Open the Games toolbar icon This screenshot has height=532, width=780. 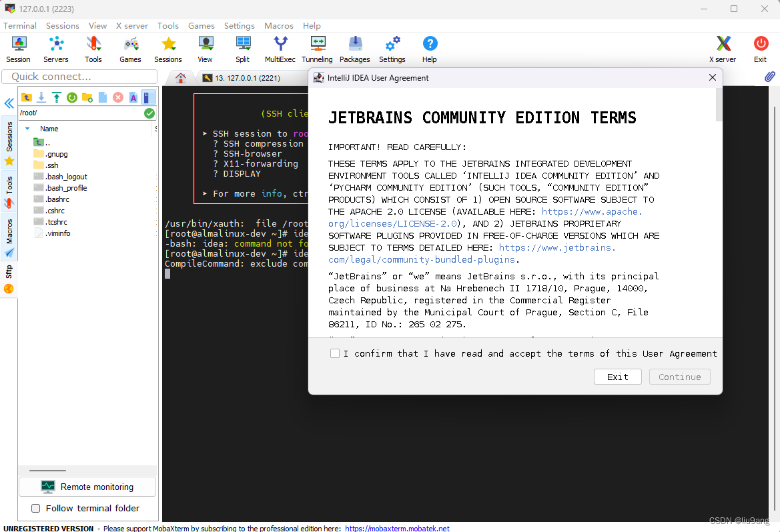pyautogui.click(x=130, y=49)
